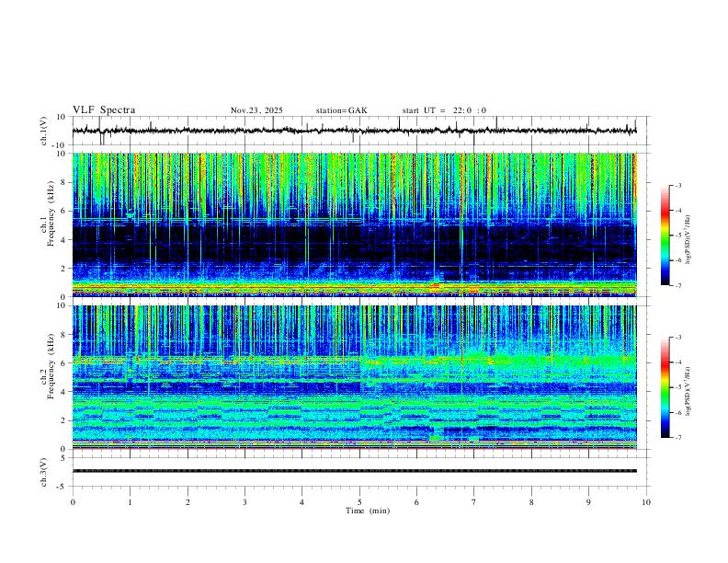The width and height of the screenshot is (728, 563).
Task: Click the "4" kHz tick on ch.2 spectrogram axis
Action: tap(63, 392)
